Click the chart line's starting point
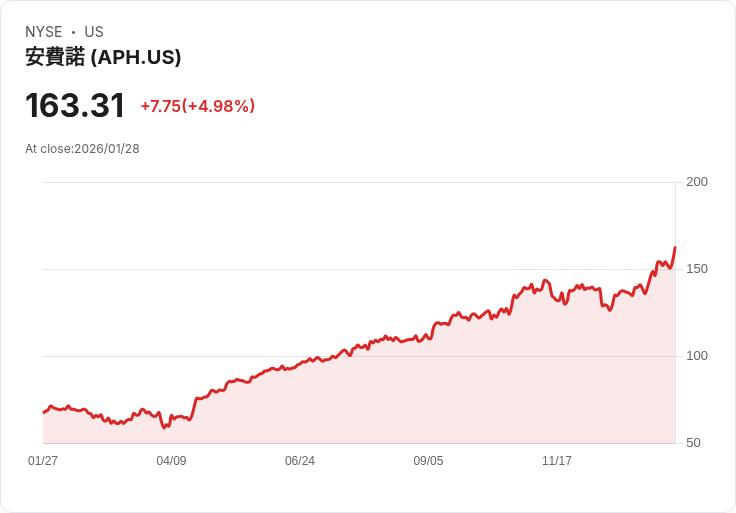 coord(44,412)
